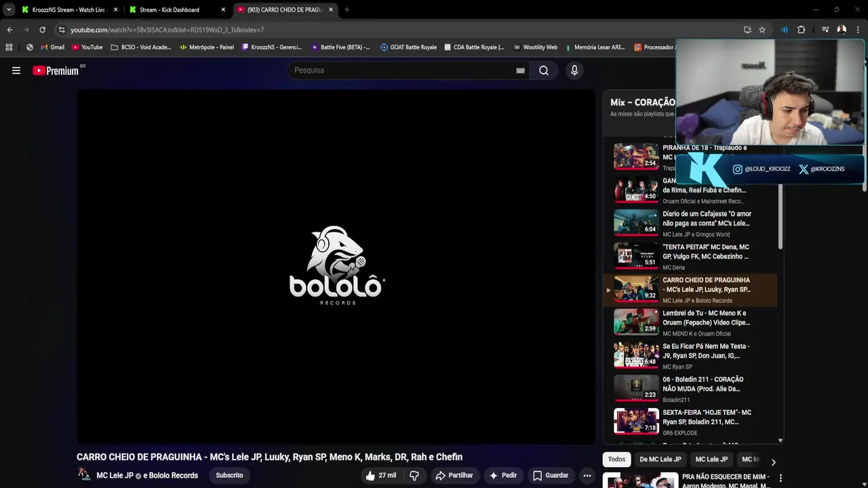Open Metrópole - Painel bookmark

206,47
